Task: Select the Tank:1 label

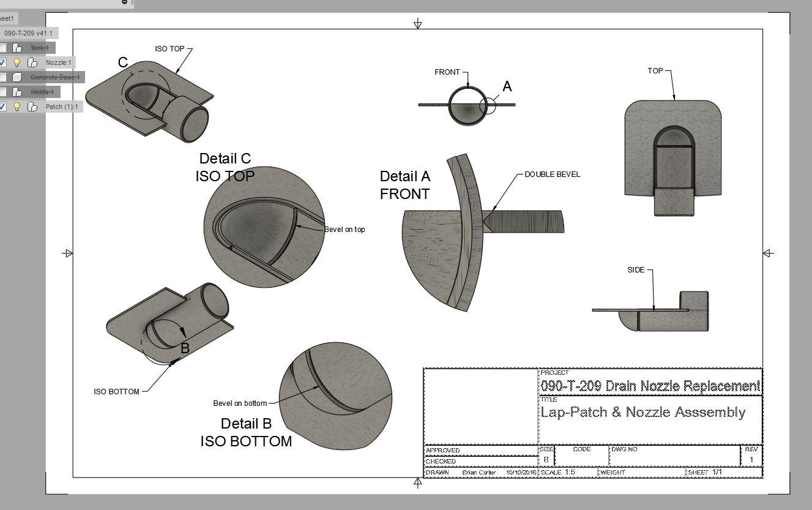Action: (40, 48)
